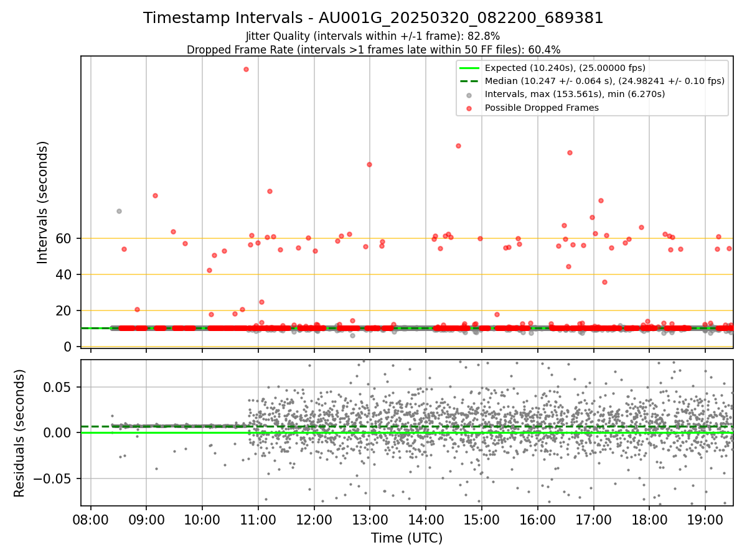Click the legend entry 'Intervals, max (153.561s), min (6.270s)'

tap(575, 94)
